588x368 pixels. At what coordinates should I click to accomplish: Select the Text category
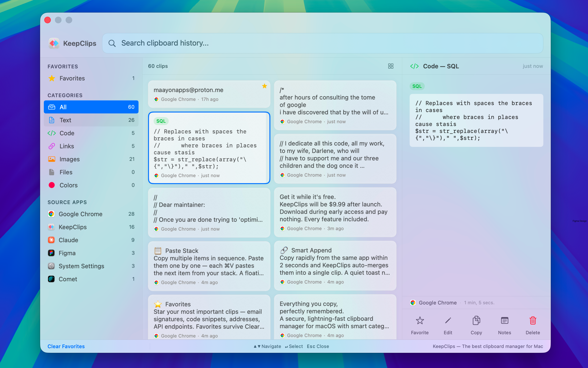click(91, 120)
